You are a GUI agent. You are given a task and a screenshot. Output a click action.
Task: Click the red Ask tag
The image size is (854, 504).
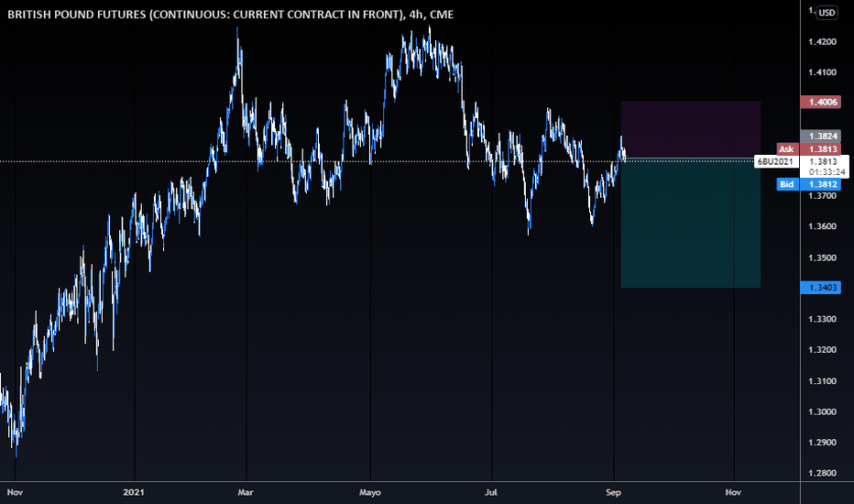pos(786,149)
